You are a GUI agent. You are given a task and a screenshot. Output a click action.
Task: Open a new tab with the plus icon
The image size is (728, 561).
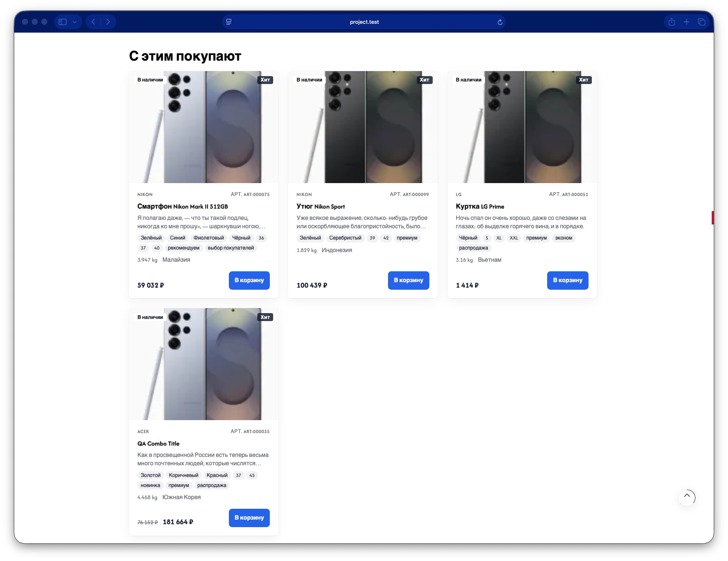(x=687, y=22)
